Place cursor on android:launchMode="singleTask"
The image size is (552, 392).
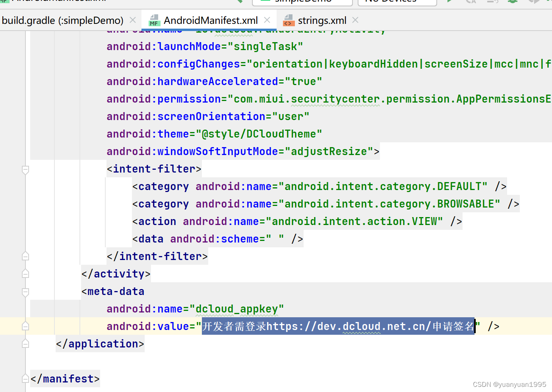(x=205, y=47)
